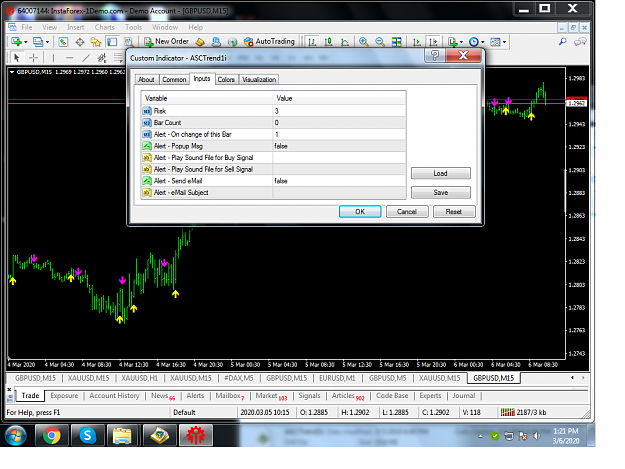Switch to the Colors tab in dialog
625x469 pixels.
226,79
